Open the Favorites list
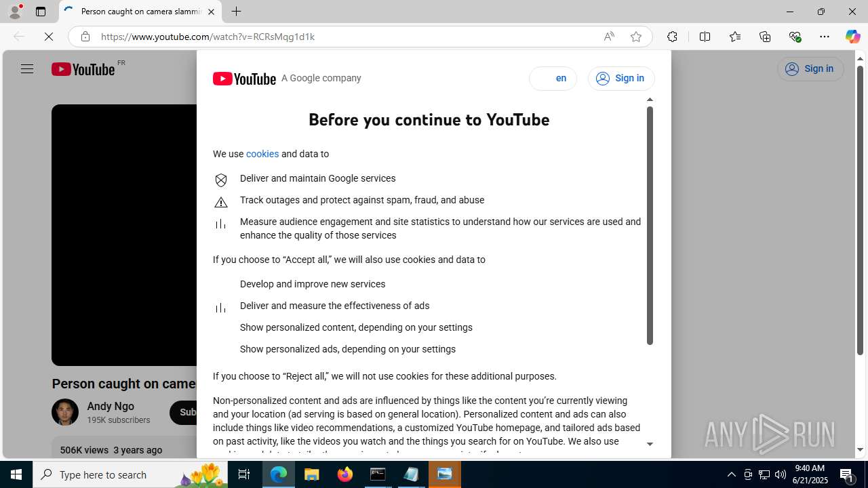Screen dimensions: 868x488 coord(735,37)
